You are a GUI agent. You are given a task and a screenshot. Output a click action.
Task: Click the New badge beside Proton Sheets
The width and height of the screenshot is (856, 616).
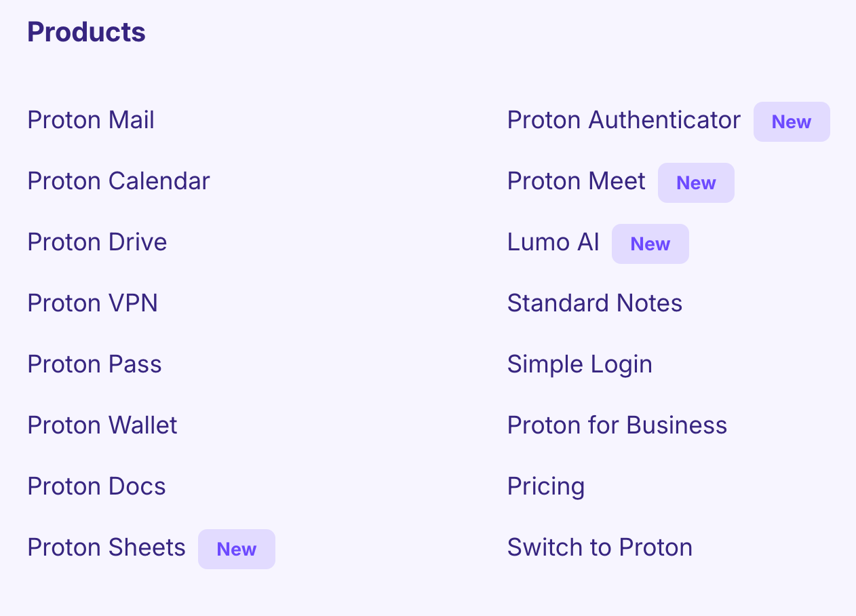(237, 550)
